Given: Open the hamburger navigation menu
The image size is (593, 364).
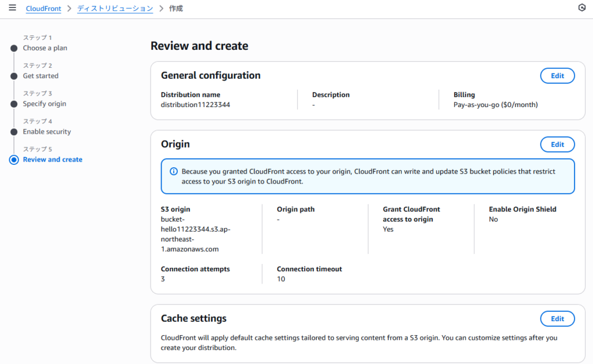Looking at the screenshot, I should (x=12, y=8).
